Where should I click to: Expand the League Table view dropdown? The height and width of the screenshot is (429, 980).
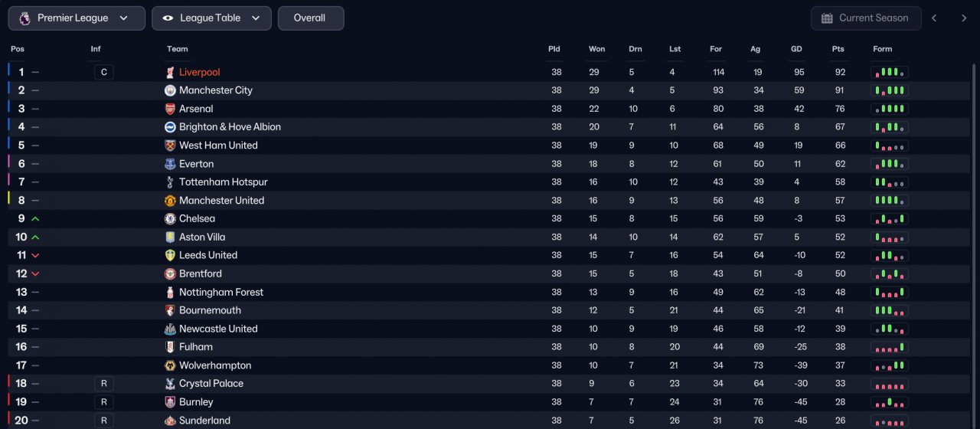pos(211,18)
